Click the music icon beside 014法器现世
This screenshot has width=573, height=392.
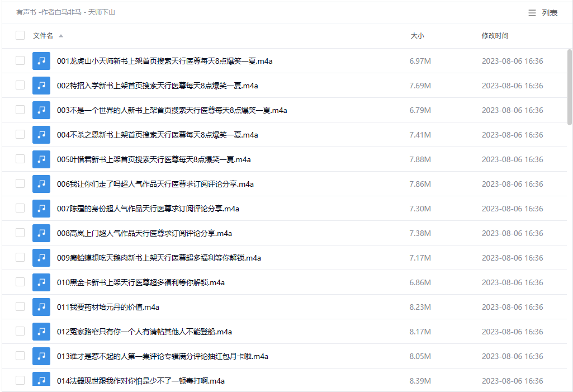click(41, 380)
